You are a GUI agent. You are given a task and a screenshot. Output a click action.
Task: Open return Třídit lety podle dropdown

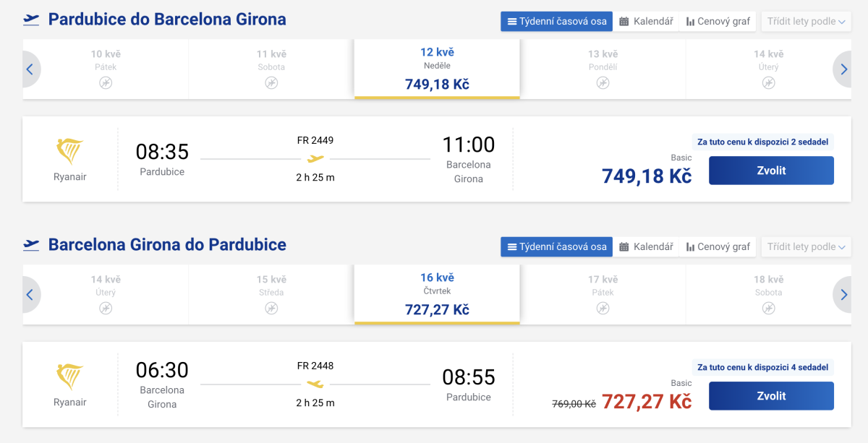coord(806,247)
